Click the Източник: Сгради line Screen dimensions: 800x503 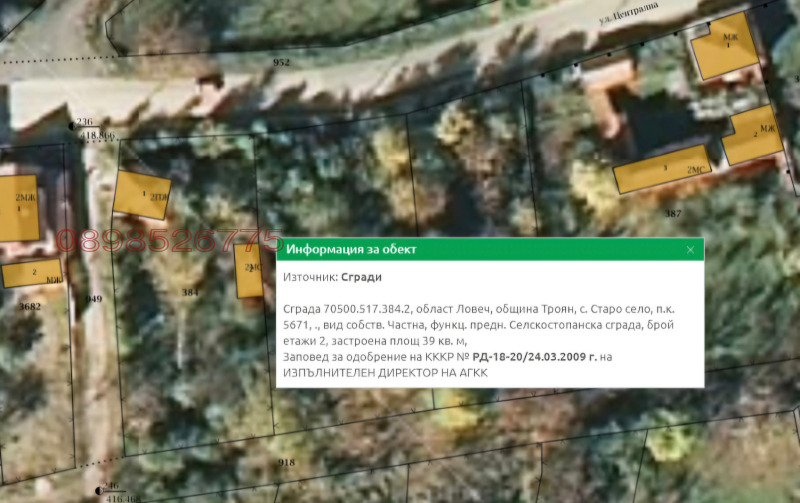pyautogui.click(x=333, y=277)
